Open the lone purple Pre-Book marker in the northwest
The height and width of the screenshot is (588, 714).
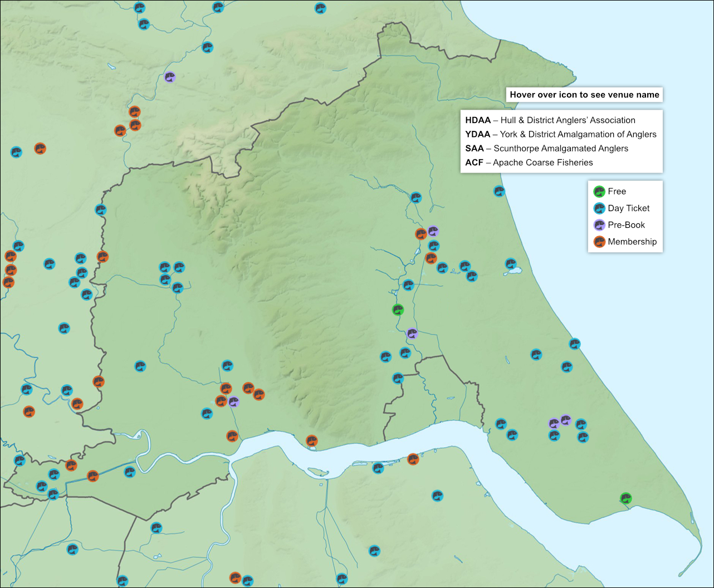tap(170, 77)
